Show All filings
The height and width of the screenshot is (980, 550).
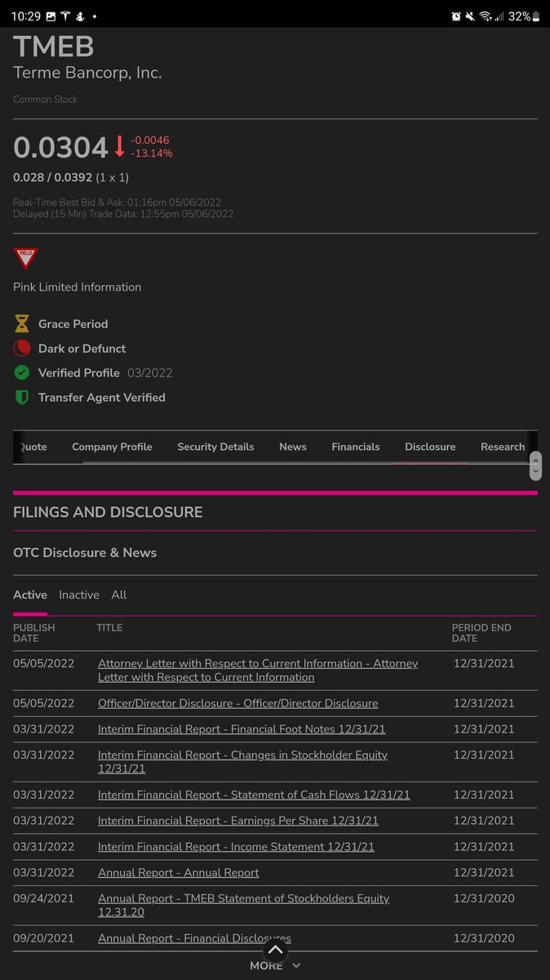(119, 595)
